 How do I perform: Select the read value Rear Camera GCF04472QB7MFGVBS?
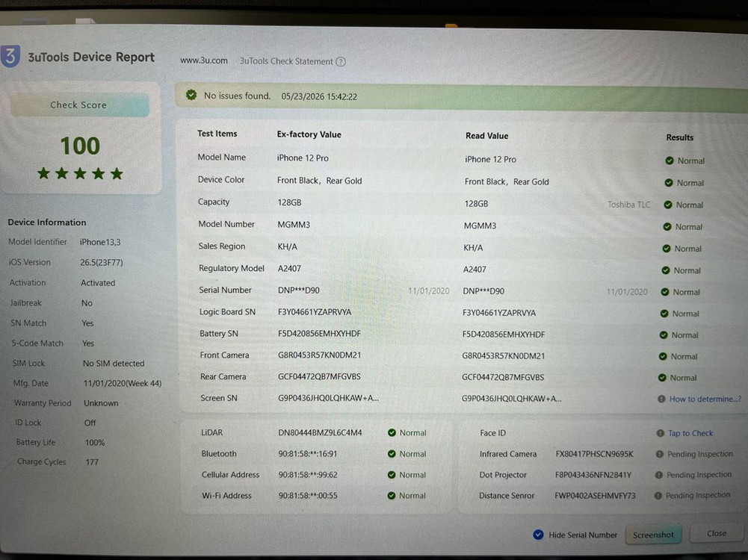[503, 377]
